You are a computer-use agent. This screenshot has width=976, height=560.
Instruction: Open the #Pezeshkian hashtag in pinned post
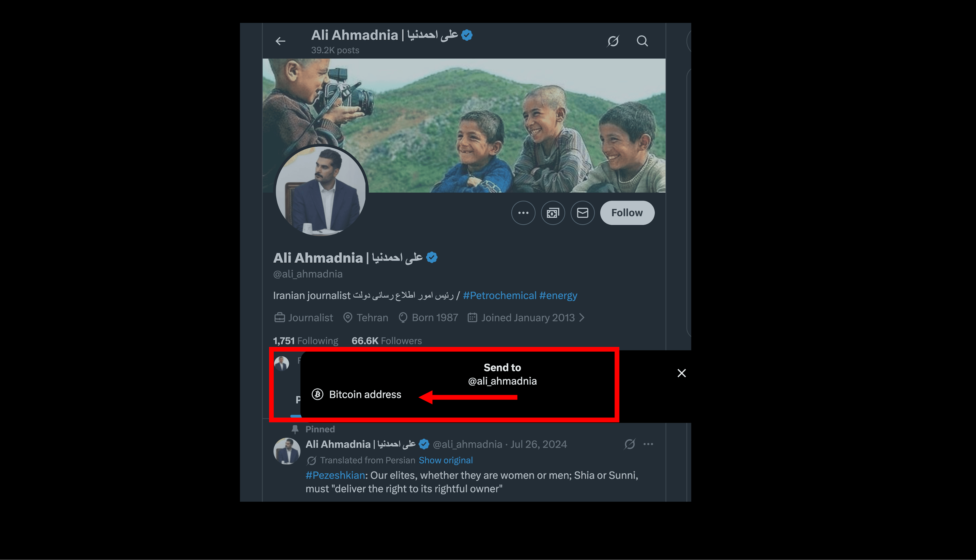coord(335,475)
